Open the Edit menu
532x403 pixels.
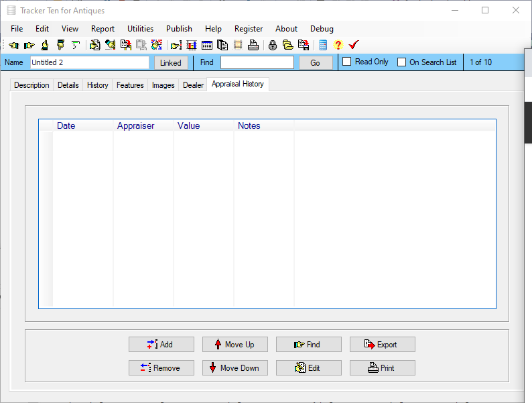coord(42,29)
